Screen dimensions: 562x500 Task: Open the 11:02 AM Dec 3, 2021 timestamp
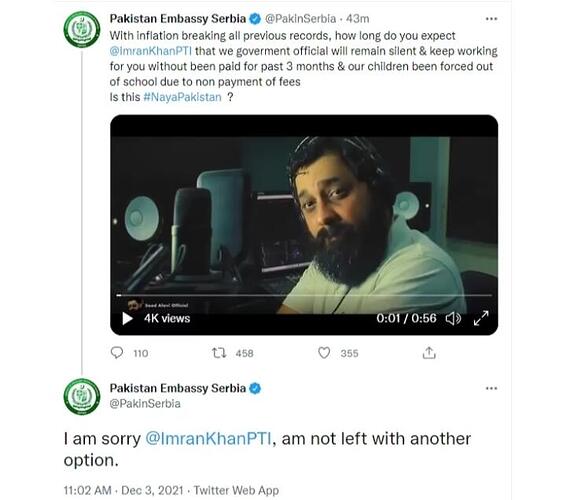(124, 490)
